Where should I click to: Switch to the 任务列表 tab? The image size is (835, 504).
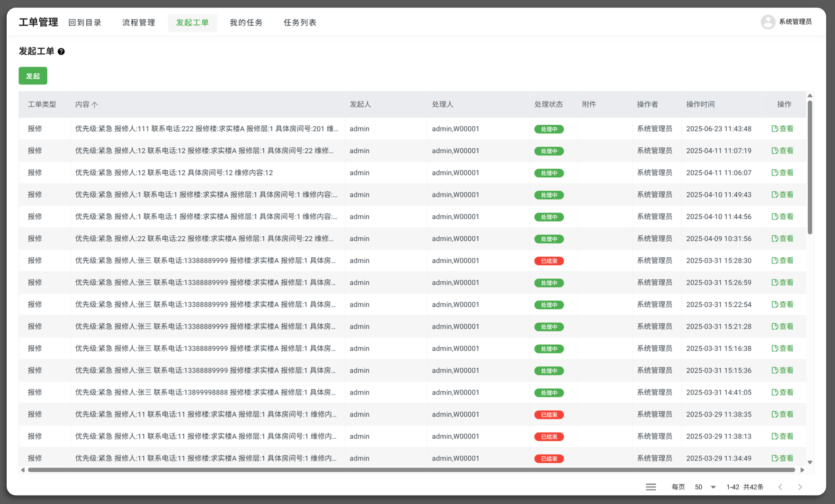[300, 22]
